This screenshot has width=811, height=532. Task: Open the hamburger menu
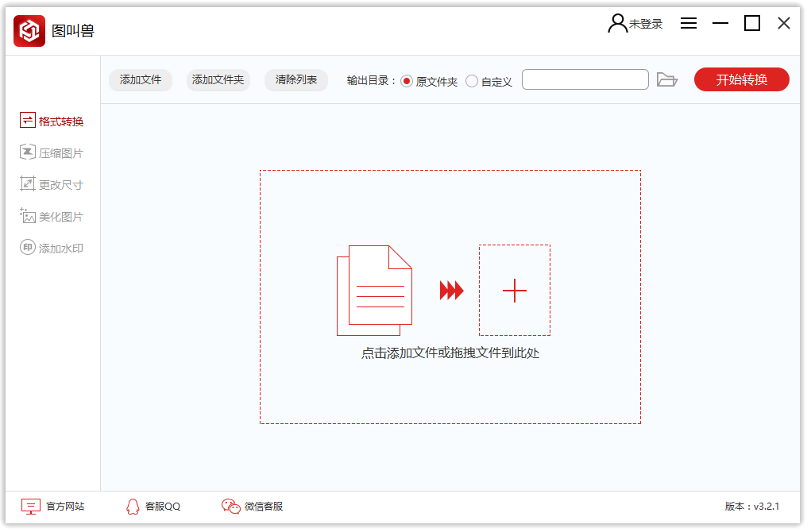688,23
